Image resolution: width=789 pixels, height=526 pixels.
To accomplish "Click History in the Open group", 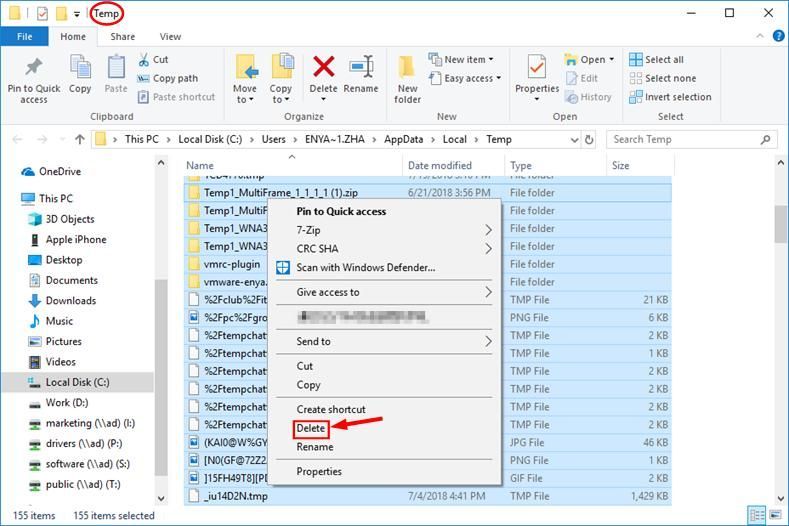I will coord(588,97).
